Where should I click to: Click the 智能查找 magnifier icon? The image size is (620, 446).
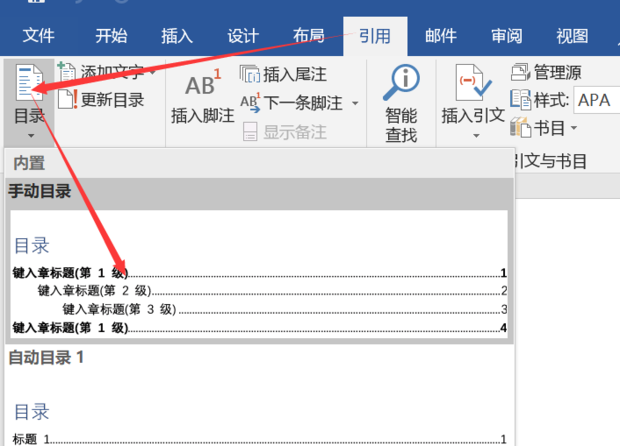pos(401,83)
